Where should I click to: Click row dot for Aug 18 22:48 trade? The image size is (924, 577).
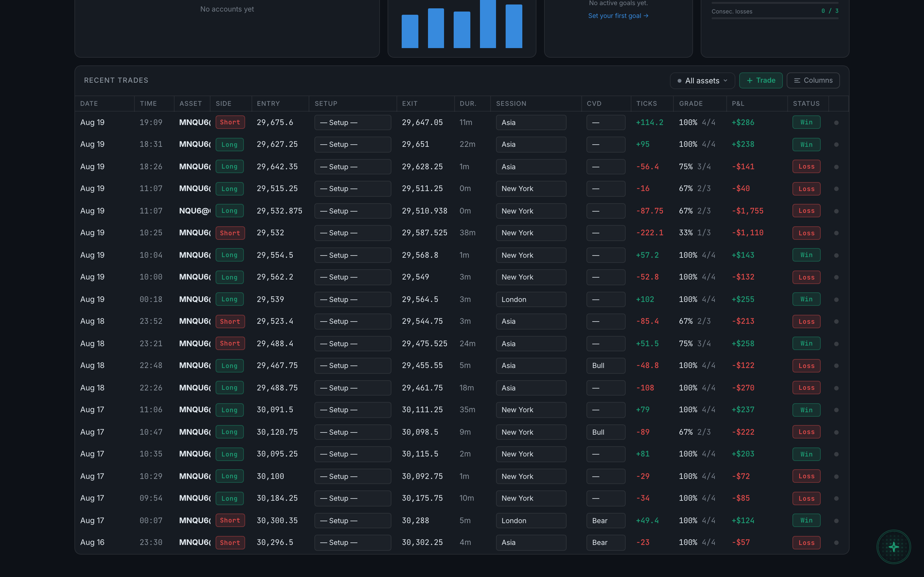836,365
